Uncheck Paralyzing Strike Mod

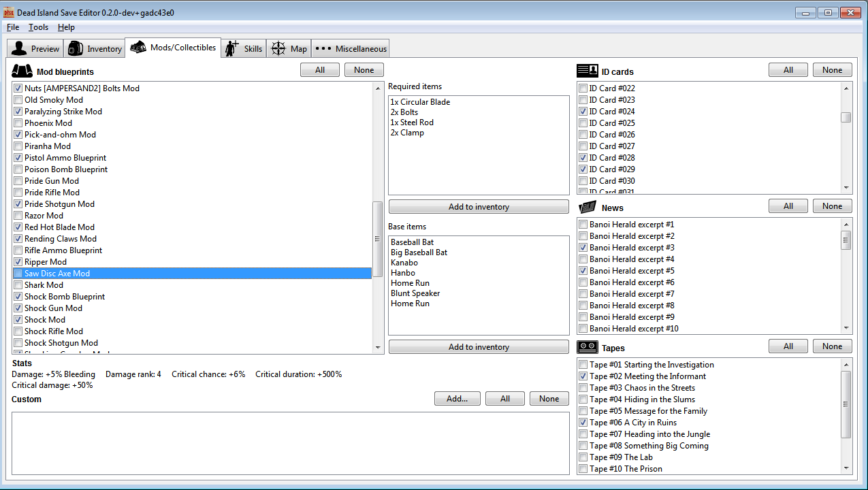pyautogui.click(x=18, y=112)
